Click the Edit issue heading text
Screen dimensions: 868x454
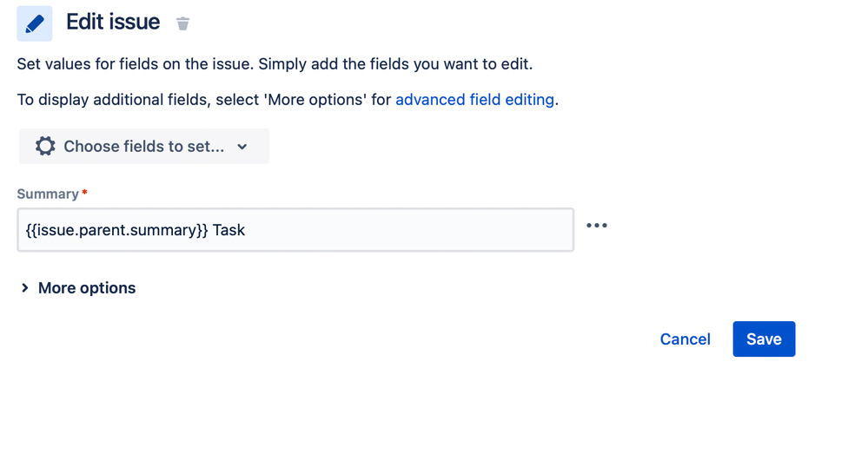tap(113, 22)
